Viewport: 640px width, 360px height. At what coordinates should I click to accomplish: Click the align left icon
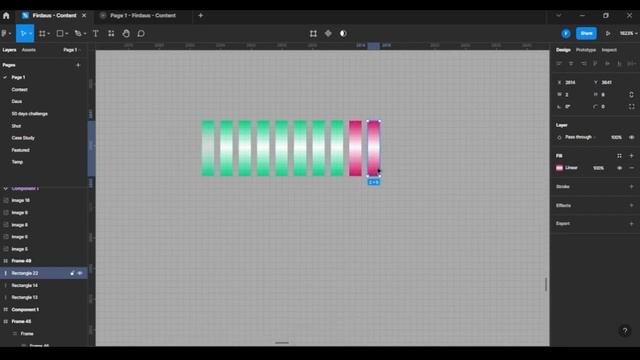tap(559, 64)
